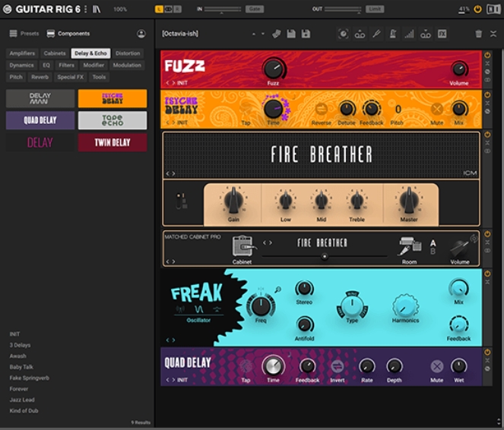This screenshot has height=430, width=504.
Task: Open the user account icon
Action: (141, 33)
